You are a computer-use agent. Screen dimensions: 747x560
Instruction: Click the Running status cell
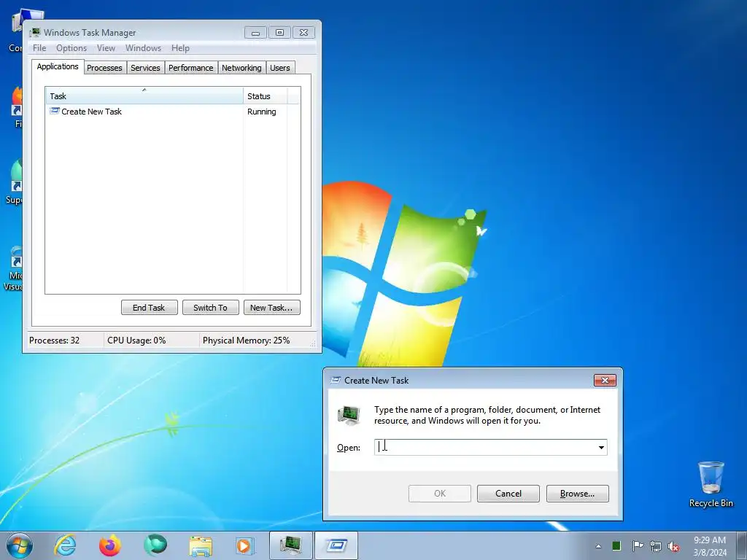(x=262, y=112)
